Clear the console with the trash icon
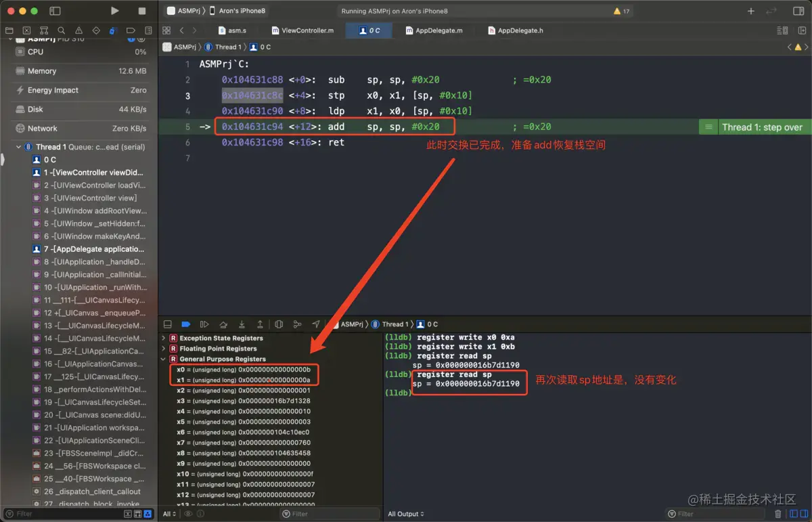Image resolution: width=812 pixels, height=522 pixels. (778, 514)
